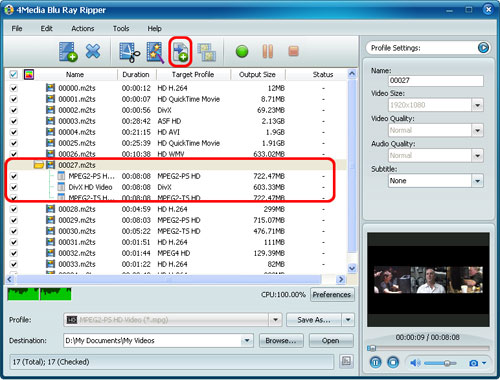
Task: Select the 00004.m2ts row
Action: [x=177, y=132]
